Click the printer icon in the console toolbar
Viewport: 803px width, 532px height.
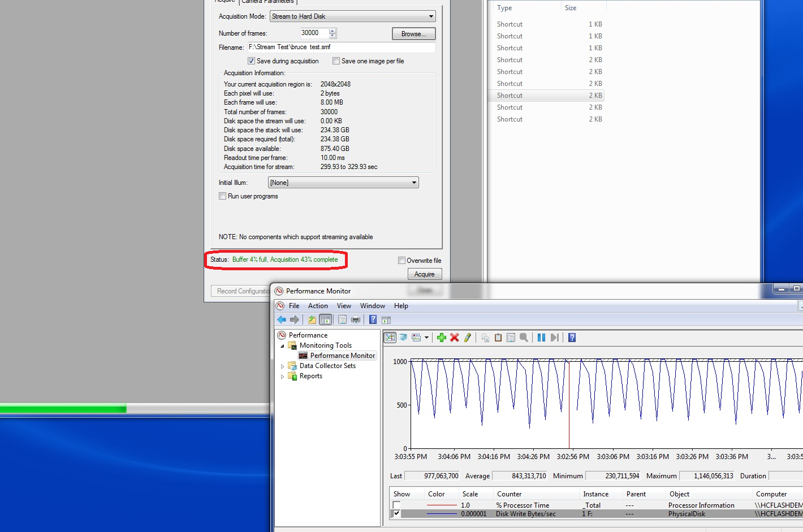[x=356, y=320]
